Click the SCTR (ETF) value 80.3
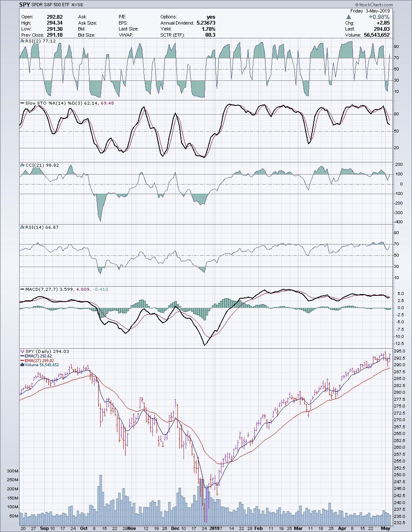The width and height of the screenshot is (412, 532). (x=210, y=35)
